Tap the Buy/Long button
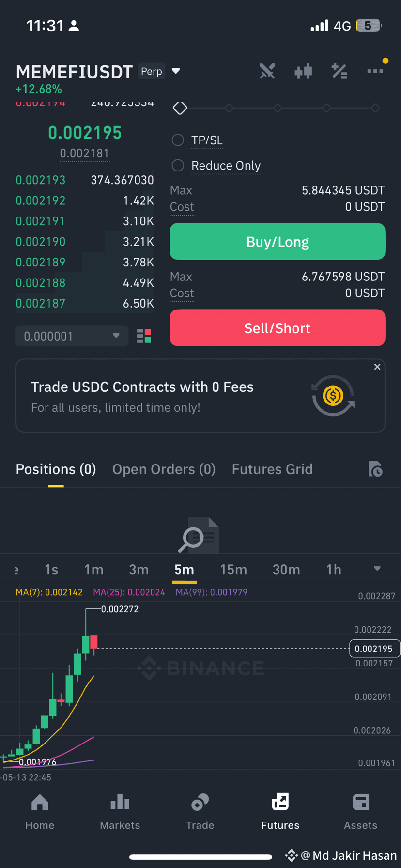Viewport: 401px width, 868px height. (278, 242)
